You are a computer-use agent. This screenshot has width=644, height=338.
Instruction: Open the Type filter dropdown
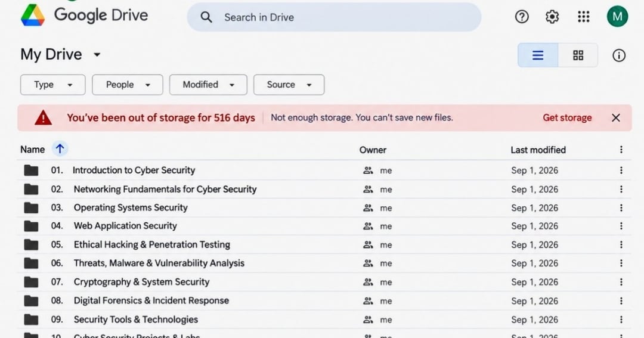[53, 85]
